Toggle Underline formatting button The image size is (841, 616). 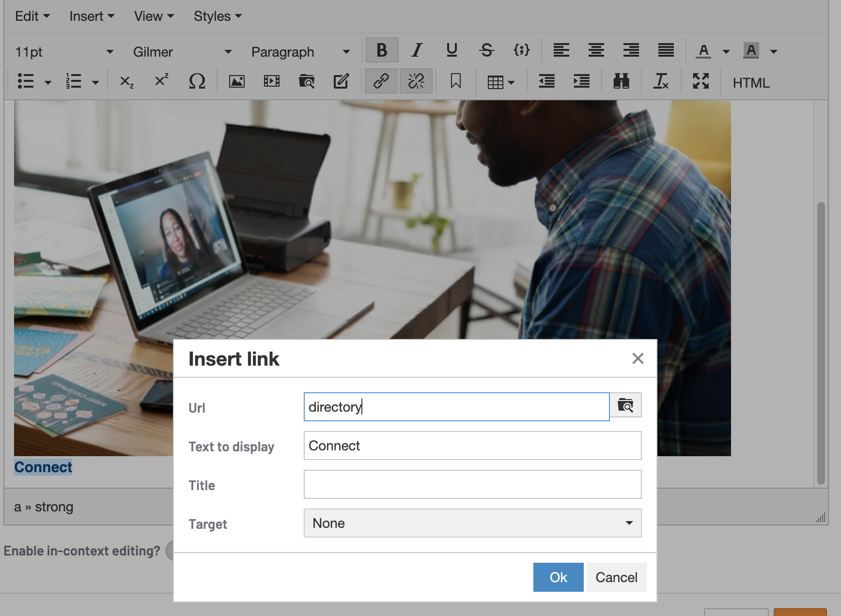pyautogui.click(x=452, y=50)
